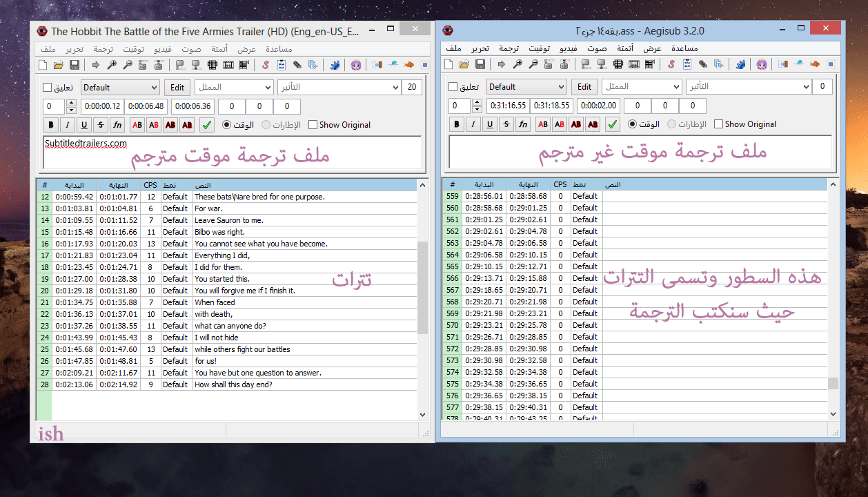868x497 pixels.
Task: Open subtitles file in Hobbit trailer window
Action: pos(59,65)
